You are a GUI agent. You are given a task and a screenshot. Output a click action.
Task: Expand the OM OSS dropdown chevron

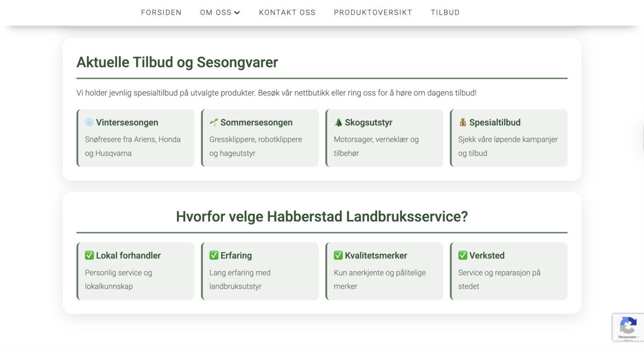(x=237, y=13)
